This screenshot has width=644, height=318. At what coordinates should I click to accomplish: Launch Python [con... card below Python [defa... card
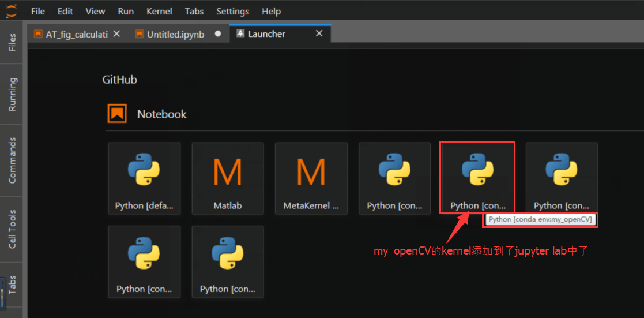(x=144, y=261)
